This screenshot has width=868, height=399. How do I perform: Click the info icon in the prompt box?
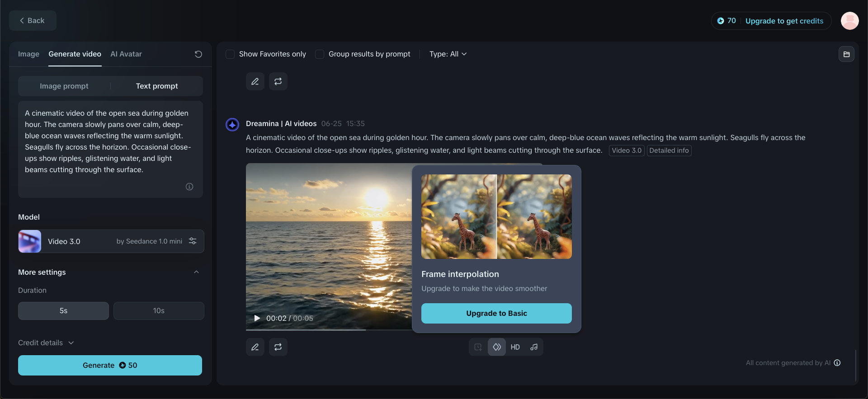pos(189,187)
